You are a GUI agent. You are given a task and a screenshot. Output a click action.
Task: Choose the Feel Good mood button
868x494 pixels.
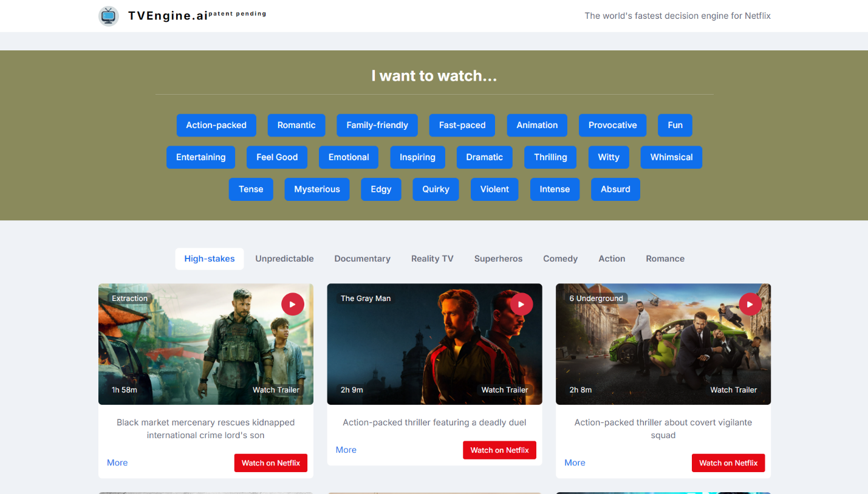point(277,157)
